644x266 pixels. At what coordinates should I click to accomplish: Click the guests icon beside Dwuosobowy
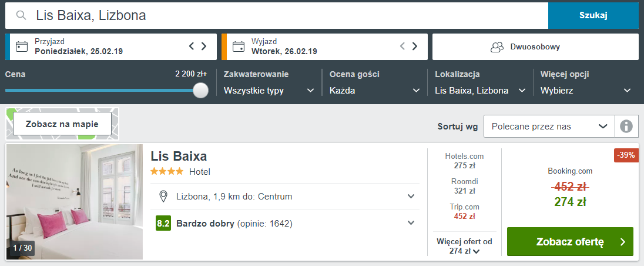click(497, 47)
